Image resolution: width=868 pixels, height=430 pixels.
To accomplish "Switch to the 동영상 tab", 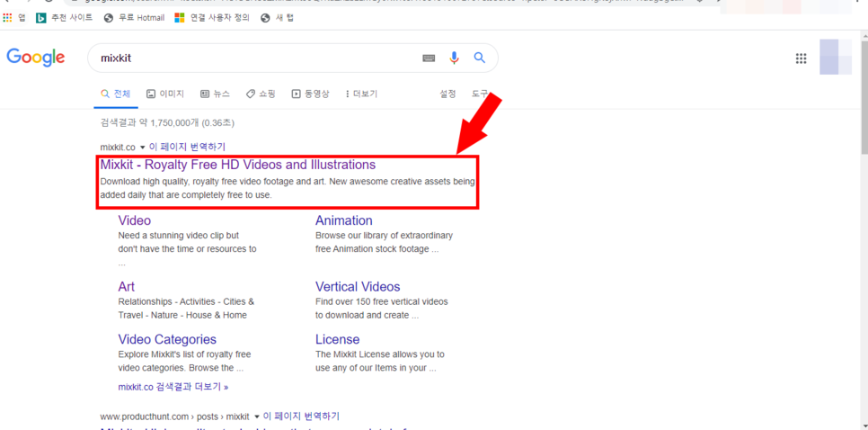I will click(311, 94).
